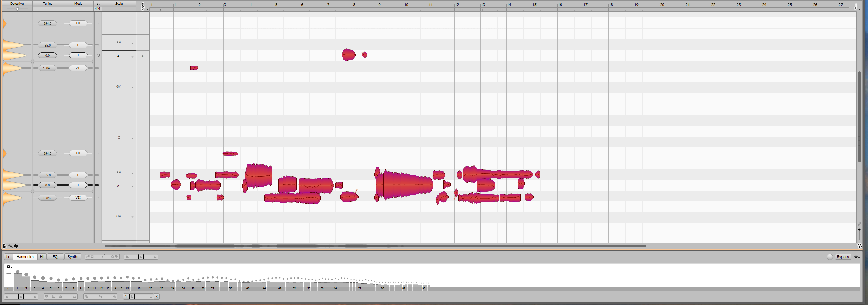Click the tuning fork reference pitch icon
Image resolution: width=868 pixels, height=305 pixels.
coord(98,4)
